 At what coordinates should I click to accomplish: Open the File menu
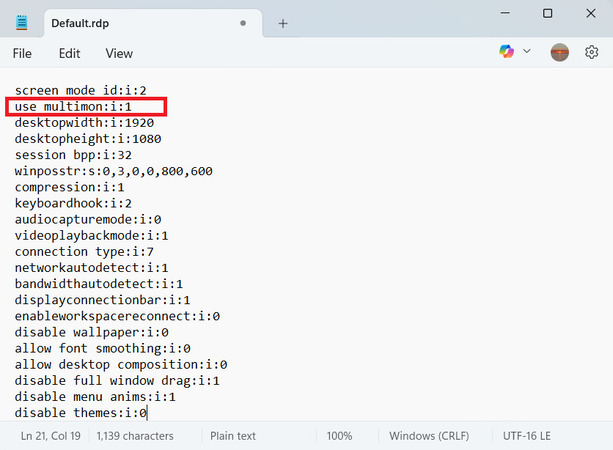(22, 54)
